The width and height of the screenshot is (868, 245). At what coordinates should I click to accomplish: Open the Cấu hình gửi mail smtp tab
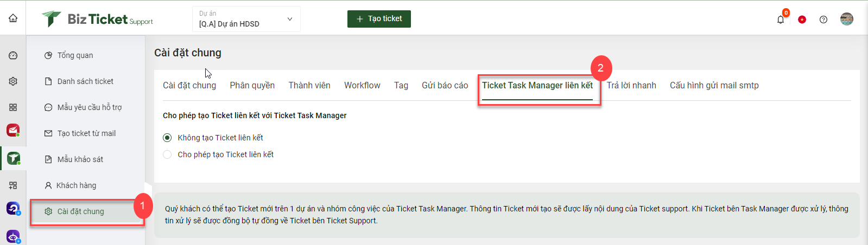714,85
